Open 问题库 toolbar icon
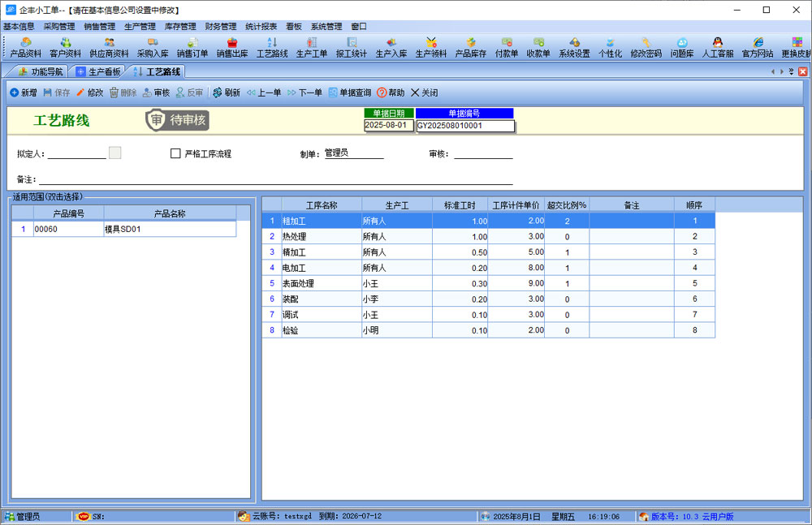Screen dimensions: 812x525 pos(682,48)
